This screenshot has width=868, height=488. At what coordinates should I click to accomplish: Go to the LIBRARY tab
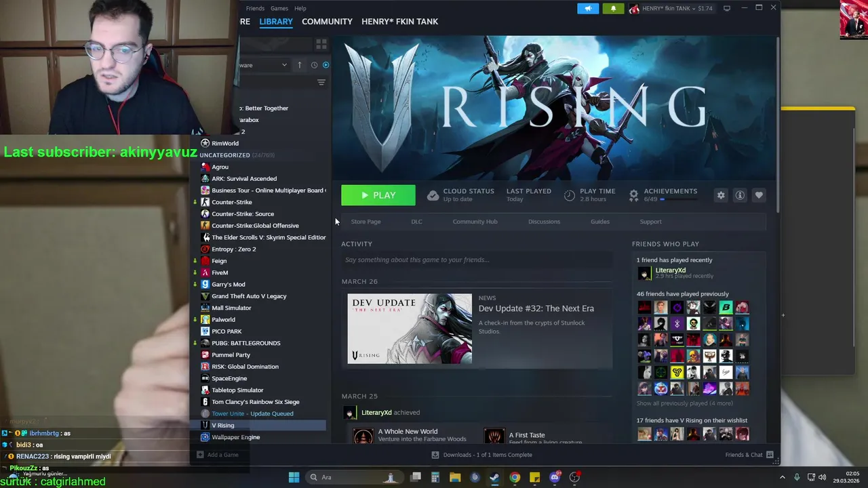pyautogui.click(x=276, y=22)
